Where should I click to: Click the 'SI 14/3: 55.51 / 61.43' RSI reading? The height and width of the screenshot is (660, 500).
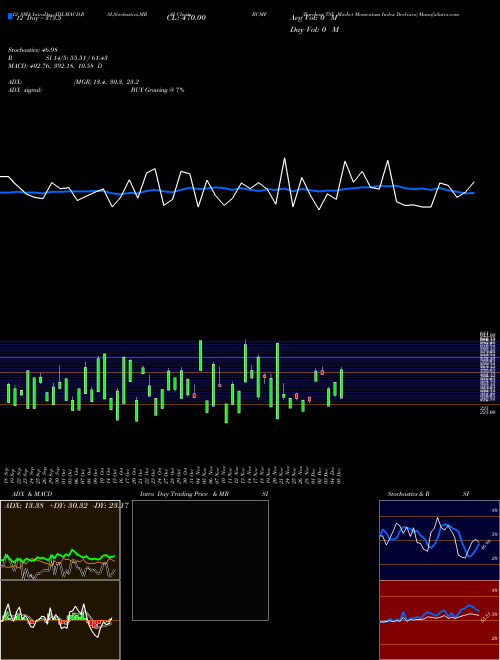click(x=77, y=58)
